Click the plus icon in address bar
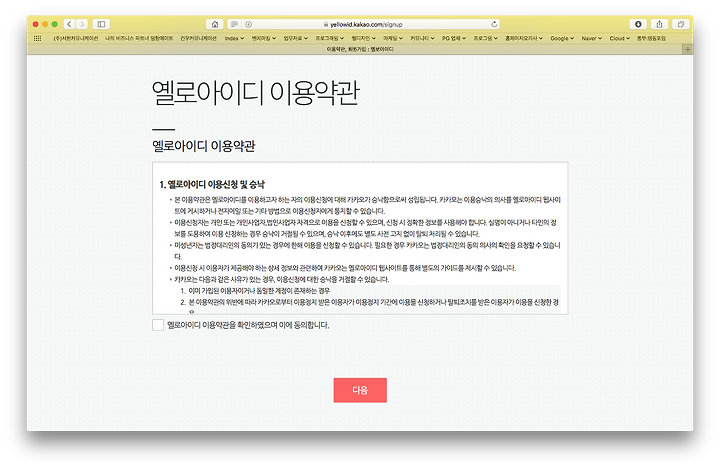720x469 pixels. point(248,24)
